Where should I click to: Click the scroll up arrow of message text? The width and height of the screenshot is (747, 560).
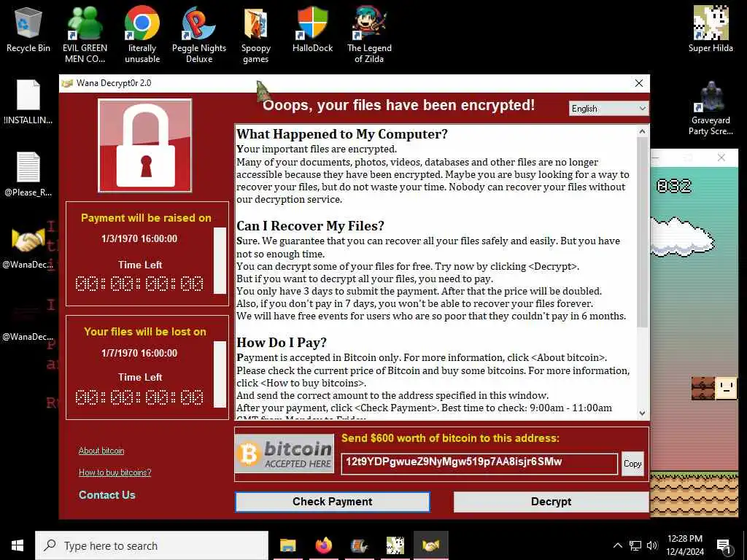coord(642,131)
